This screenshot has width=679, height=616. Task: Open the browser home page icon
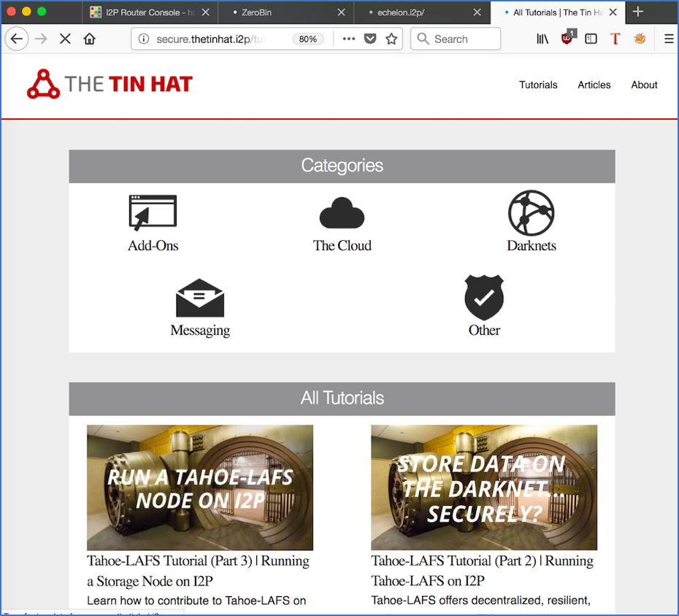tap(90, 39)
